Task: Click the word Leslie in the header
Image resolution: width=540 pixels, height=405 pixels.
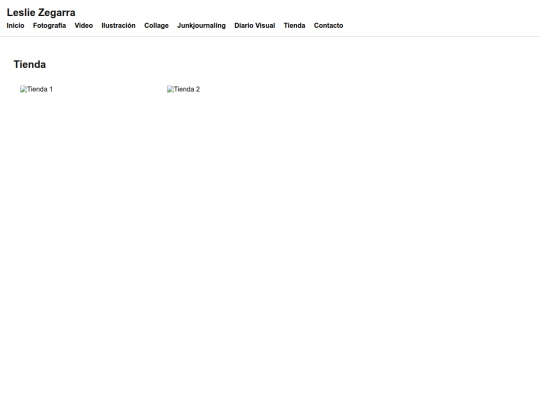Action: (x=21, y=12)
